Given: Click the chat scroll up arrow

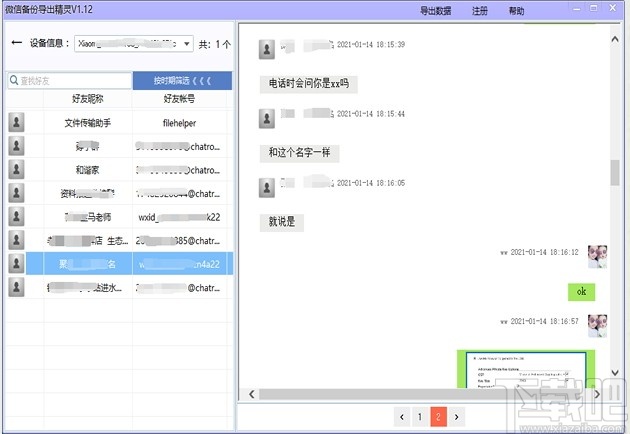Looking at the screenshot, I should click(x=615, y=39).
